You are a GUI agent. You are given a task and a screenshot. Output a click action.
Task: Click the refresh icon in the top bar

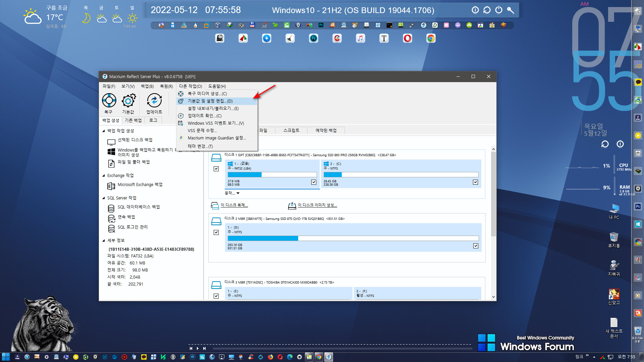tap(487, 10)
